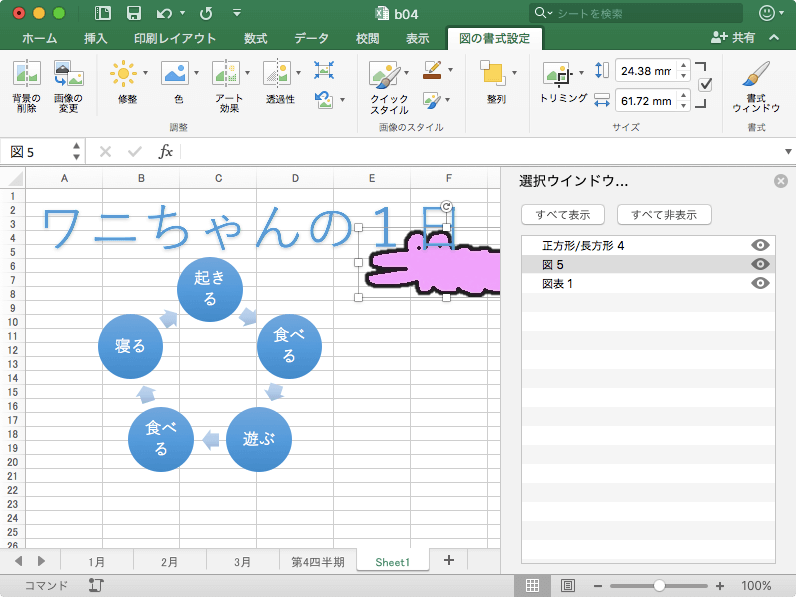Click the Arrange (整列) icon
The height and width of the screenshot is (597, 796).
492,74
